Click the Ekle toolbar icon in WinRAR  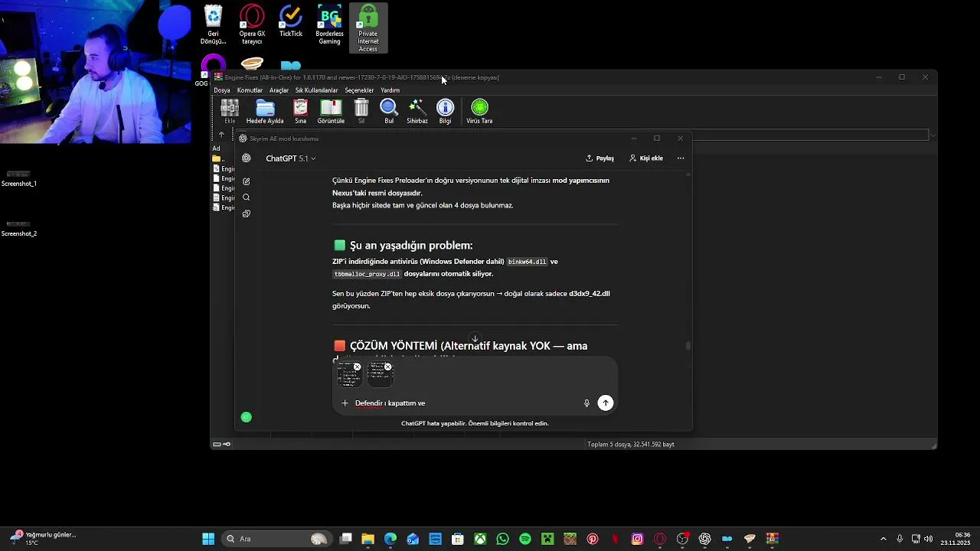pyautogui.click(x=230, y=111)
